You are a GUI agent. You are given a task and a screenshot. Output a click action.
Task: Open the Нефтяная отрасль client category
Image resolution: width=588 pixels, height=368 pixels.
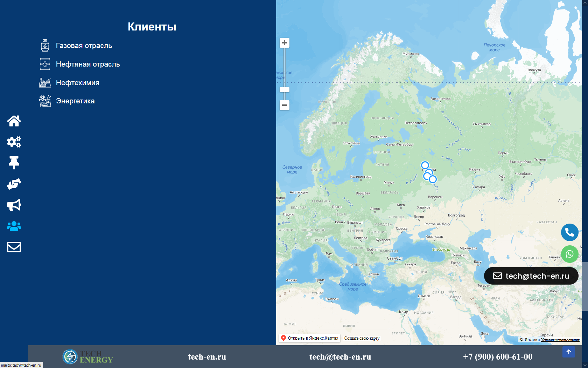(88, 64)
